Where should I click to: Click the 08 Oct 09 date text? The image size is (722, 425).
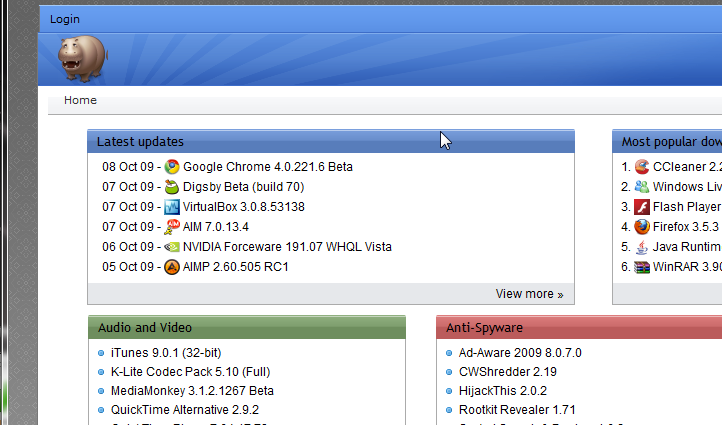coord(128,167)
